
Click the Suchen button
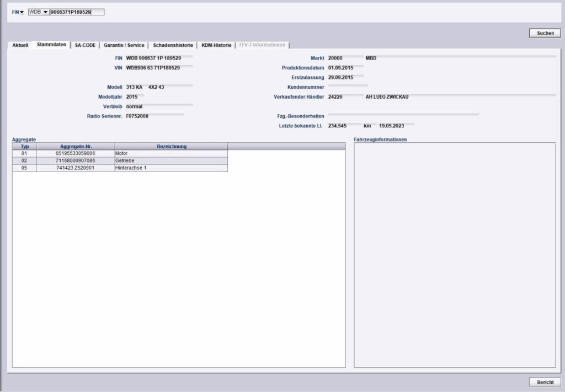coord(545,33)
